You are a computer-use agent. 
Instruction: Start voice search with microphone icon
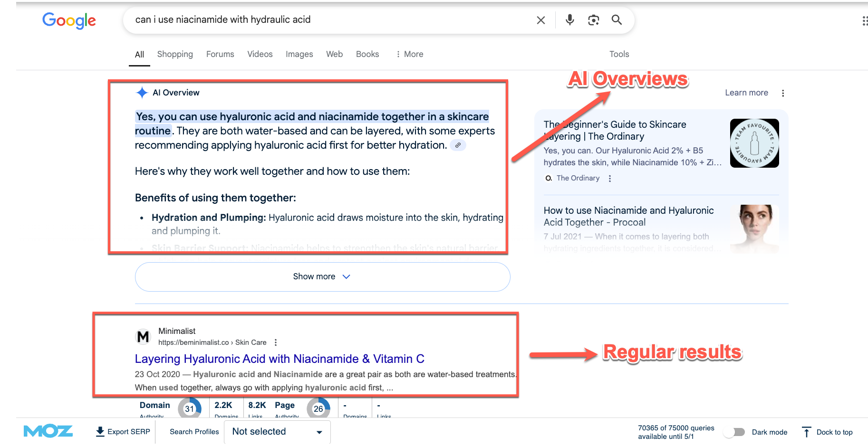click(570, 19)
